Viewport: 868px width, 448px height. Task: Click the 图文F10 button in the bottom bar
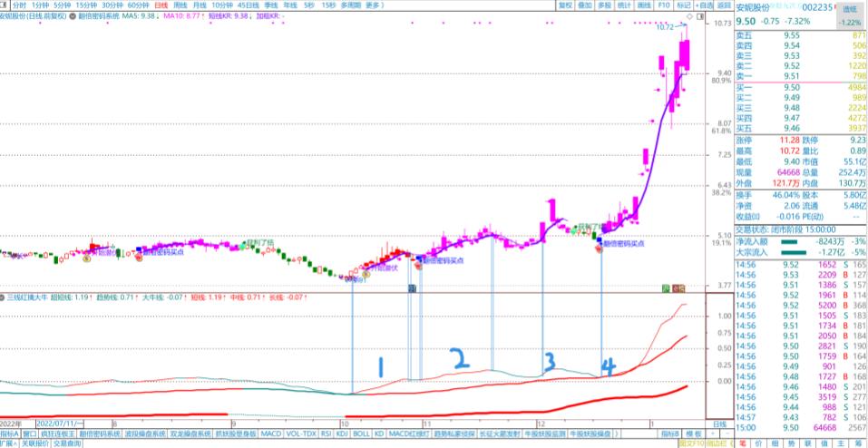[691, 443]
